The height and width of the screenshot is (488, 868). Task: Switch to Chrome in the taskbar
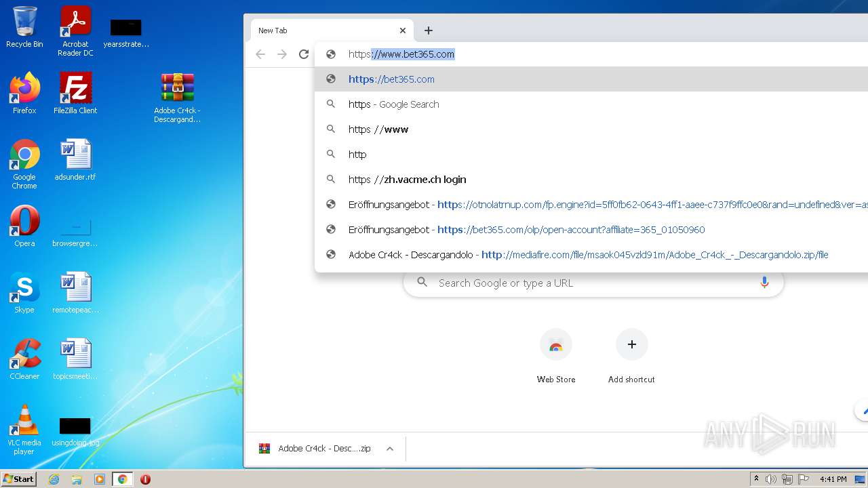(122, 479)
